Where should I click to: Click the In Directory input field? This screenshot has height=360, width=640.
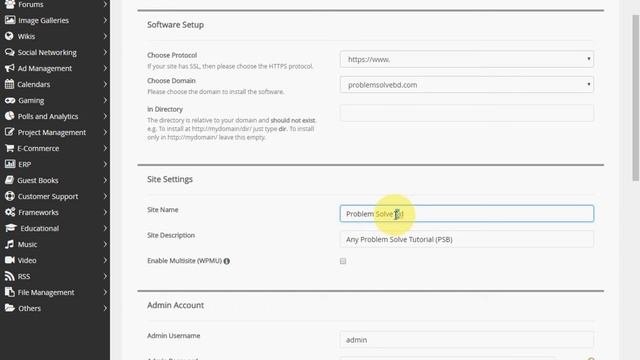467,113
